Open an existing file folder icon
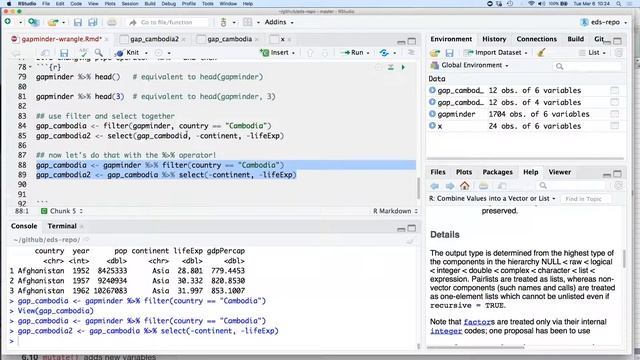Screen dimensions: 640x360 click(53, 22)
